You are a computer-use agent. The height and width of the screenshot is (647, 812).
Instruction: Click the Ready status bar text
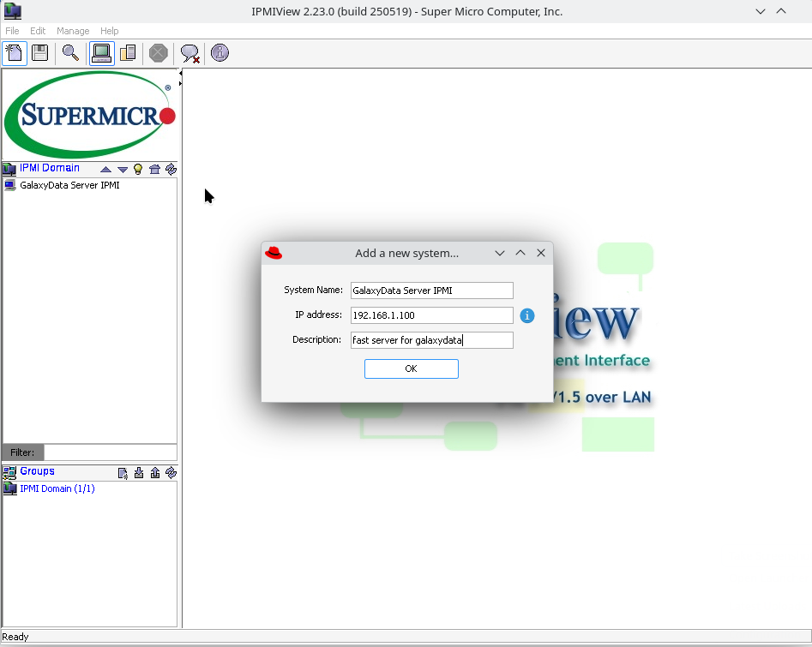(15, 637)
